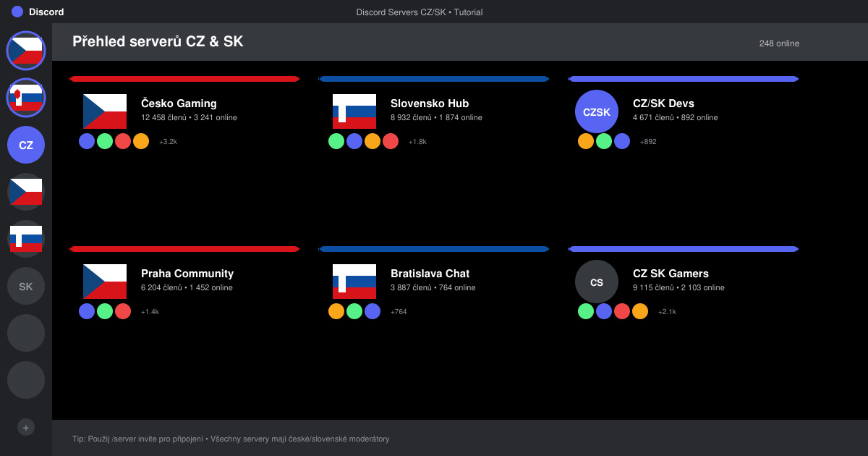The image size is (868, 456).
Task: Click '8 932 členů • 1 874 online' text
Action: point(436,117)
